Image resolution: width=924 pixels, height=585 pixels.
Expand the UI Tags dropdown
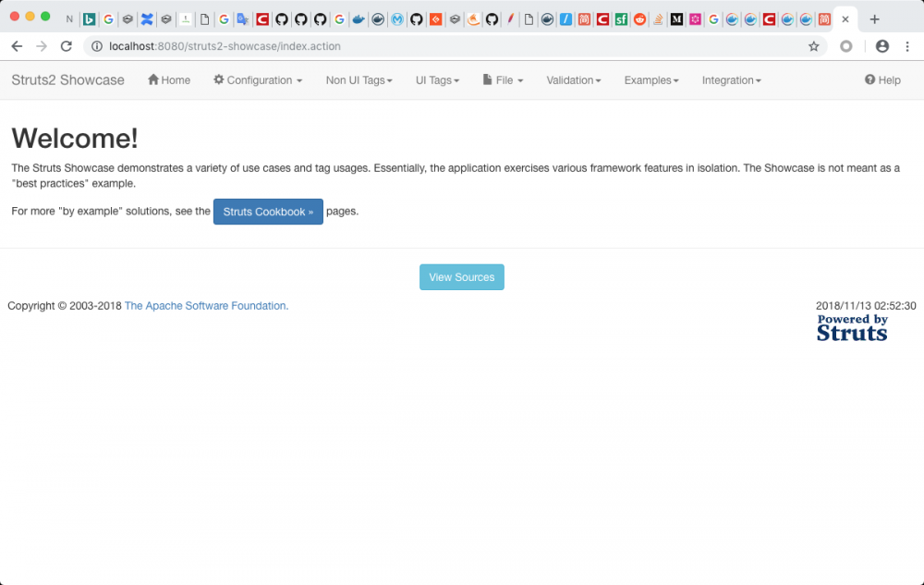point(437,80)
